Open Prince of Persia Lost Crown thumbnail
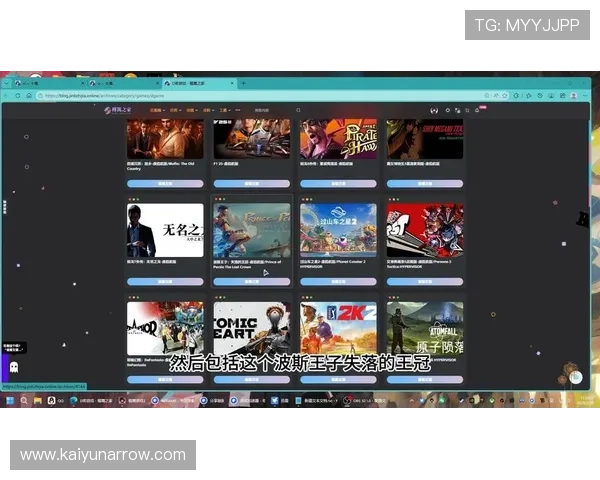The height and width of the screenshot is (480, 600). pyautogui.click(x=252, y=230)
